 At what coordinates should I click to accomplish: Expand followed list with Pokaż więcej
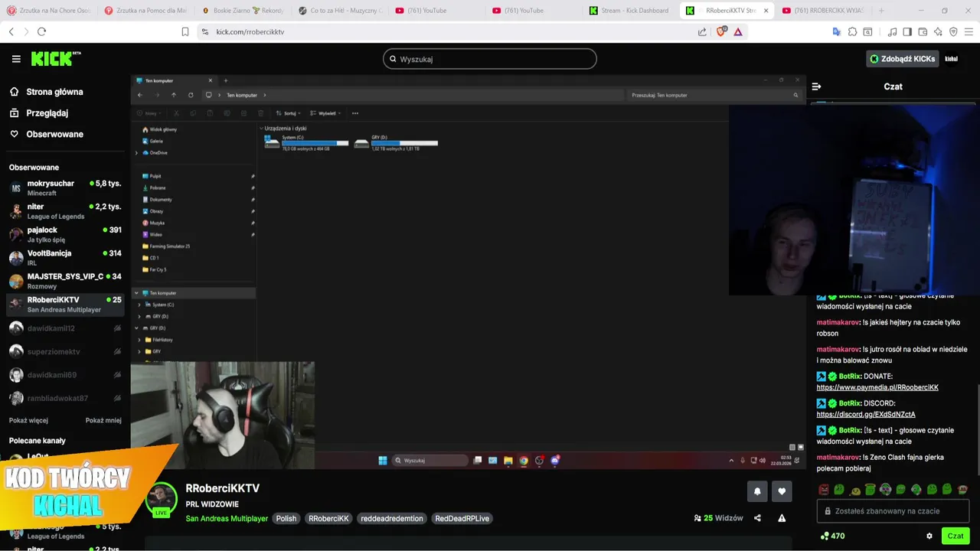pyautogui.click(x=28, y=420)
